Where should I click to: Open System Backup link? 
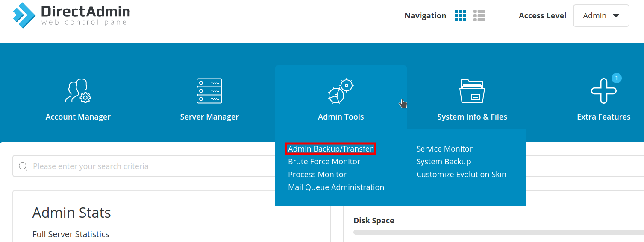click(x=444, y=162)
